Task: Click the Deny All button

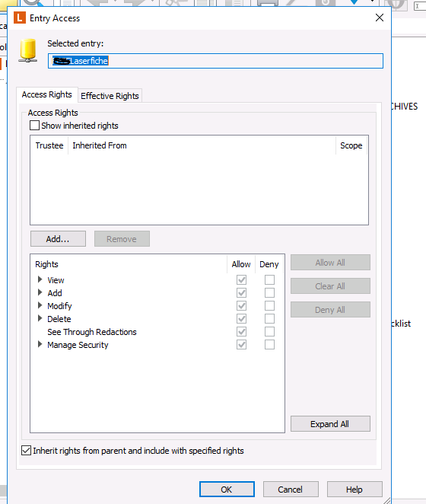Action: [x=330, y=310]
